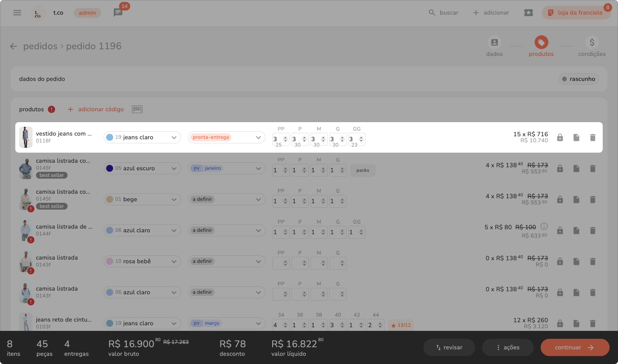The height and width of the screenshot is (364, 618).
Task: Click the starred ticket icon in the header
Action: [528, 13]
